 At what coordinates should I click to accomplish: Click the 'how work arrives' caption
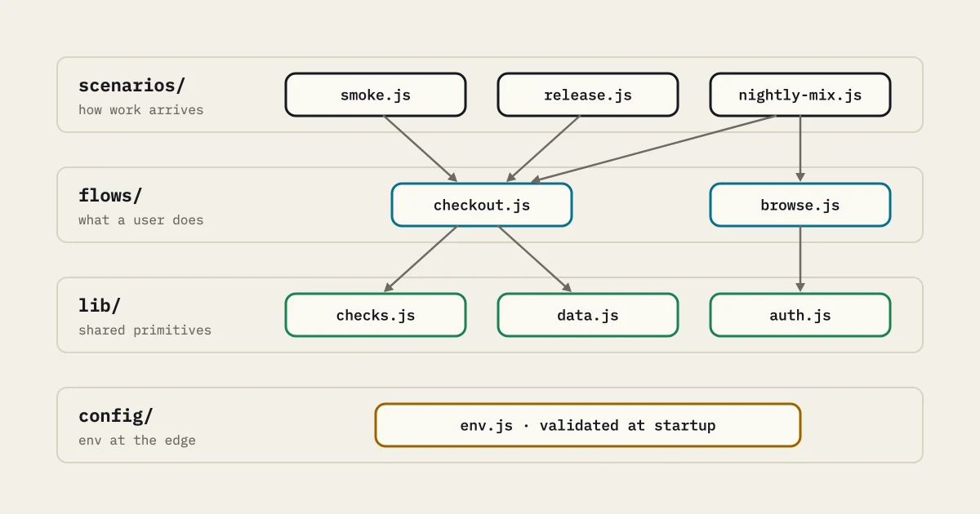[141, 109]
